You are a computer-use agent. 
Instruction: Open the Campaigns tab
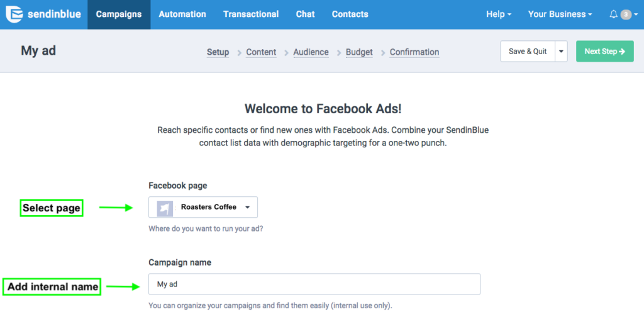pos(119,14)
